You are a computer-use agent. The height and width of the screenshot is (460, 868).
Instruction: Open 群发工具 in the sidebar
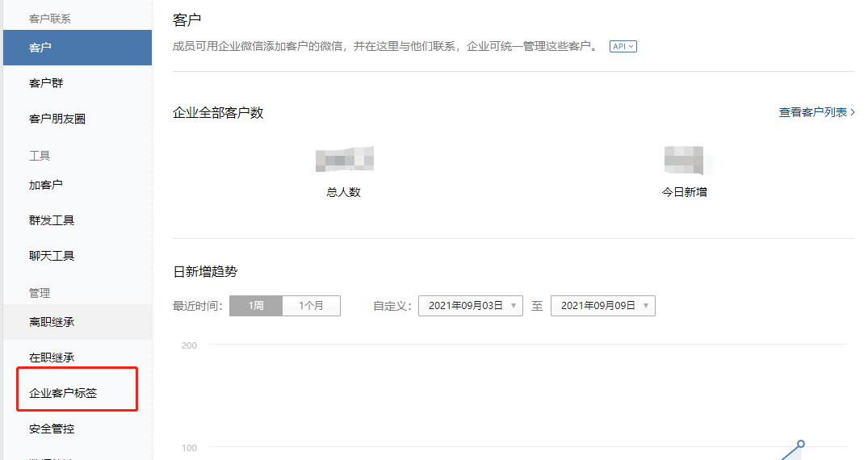pos(52,220)
